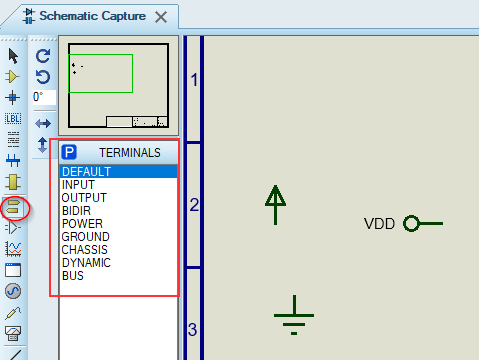479x360 pixels.
Task: Click the Rotate Clockwise button
Action: pyautogui.click(x=43, y=56)
